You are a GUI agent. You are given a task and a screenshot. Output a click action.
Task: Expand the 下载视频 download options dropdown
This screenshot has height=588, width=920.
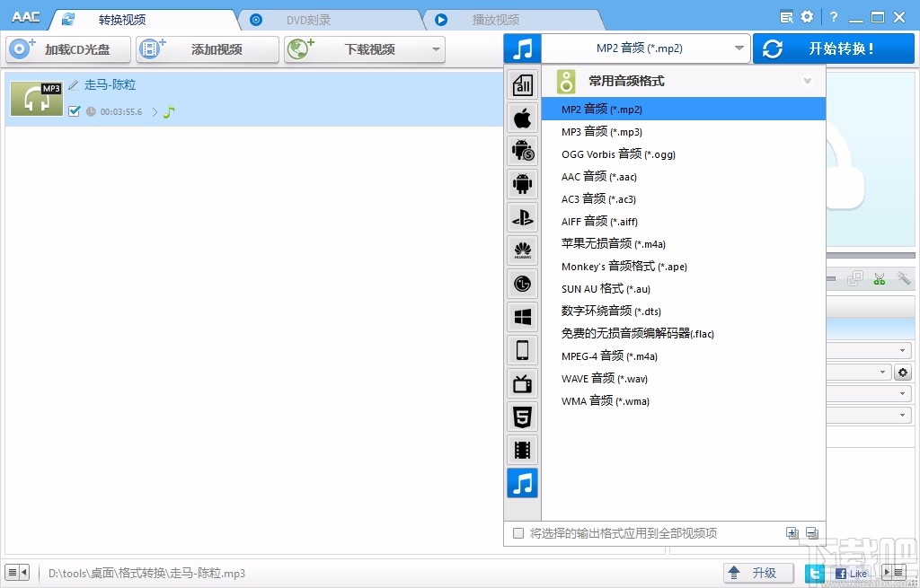click(434, 49)
